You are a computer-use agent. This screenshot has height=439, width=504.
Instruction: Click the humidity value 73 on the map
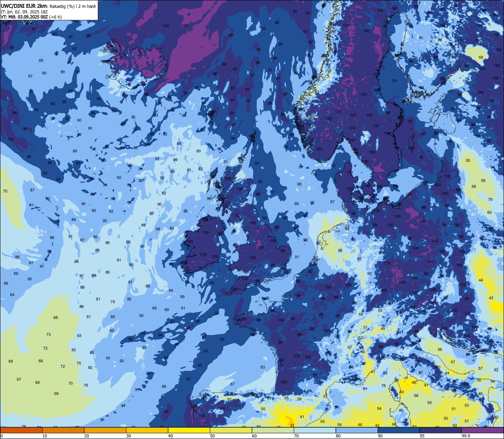[48, 335]
